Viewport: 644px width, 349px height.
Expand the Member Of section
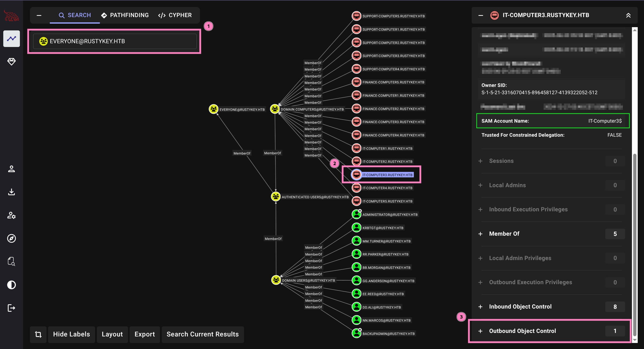(504, 234)
